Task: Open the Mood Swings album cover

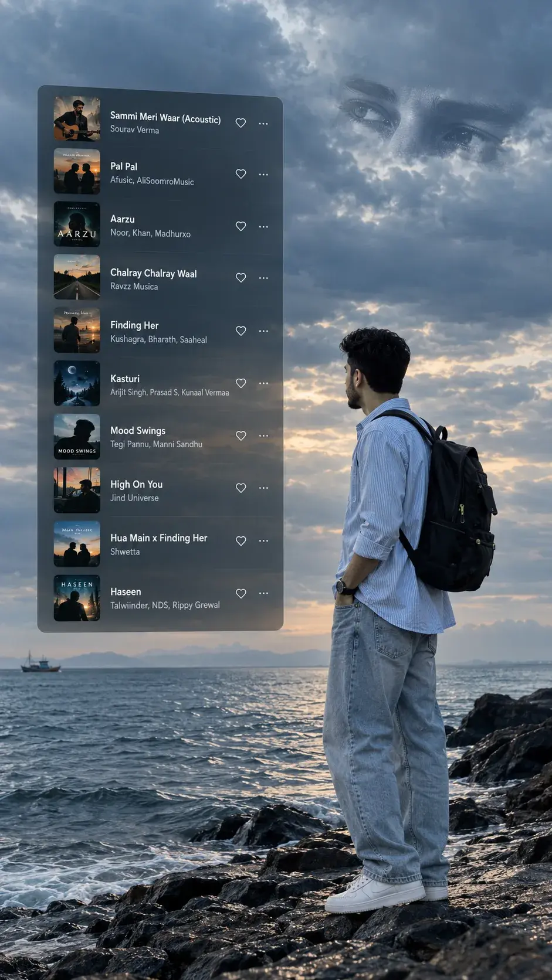Action: [x=77, y=437]
